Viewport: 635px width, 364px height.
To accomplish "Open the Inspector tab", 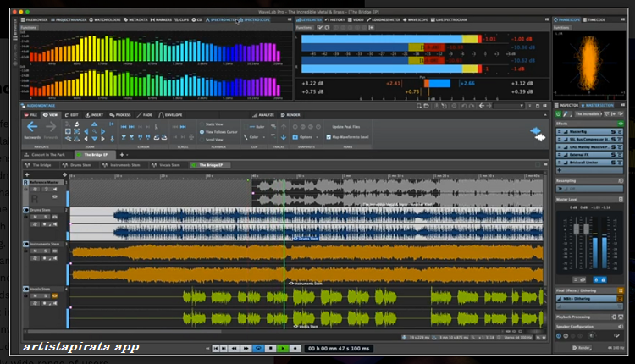I will point(566,105).
